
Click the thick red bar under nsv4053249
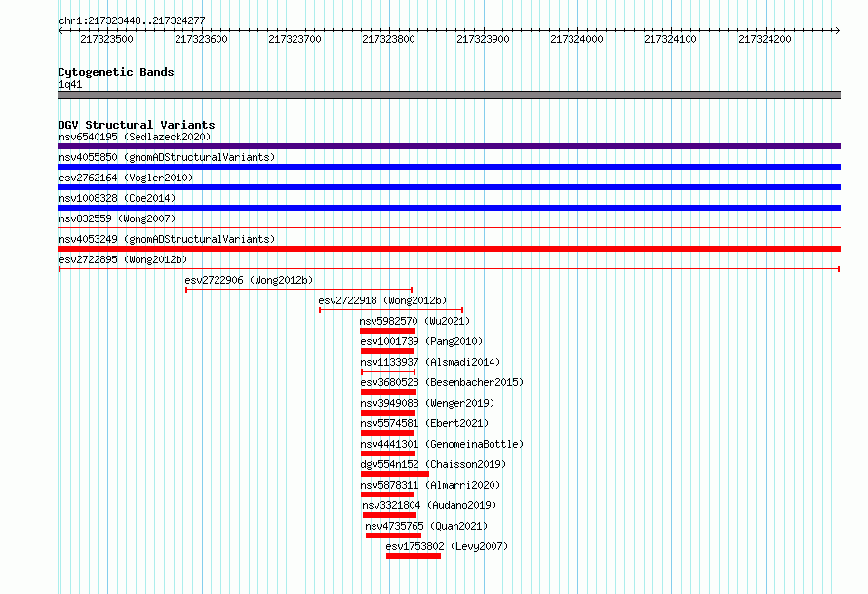click(x=449, y=249)
